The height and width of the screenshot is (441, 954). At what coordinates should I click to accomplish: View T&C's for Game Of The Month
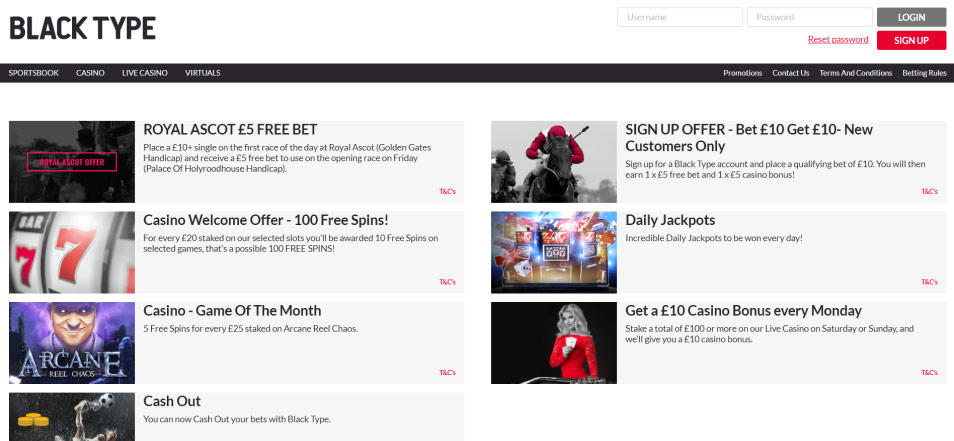(447, 373)
